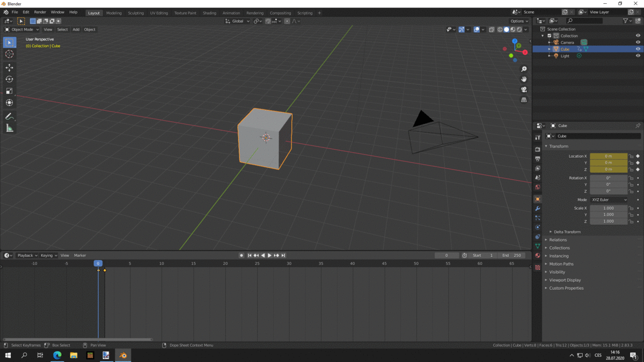Image resolution: width=644 pixels, height=362 pixels.
Task: Open the Modifier properties wrench tab
Action: pyautogui.click(x=538, y=209)
